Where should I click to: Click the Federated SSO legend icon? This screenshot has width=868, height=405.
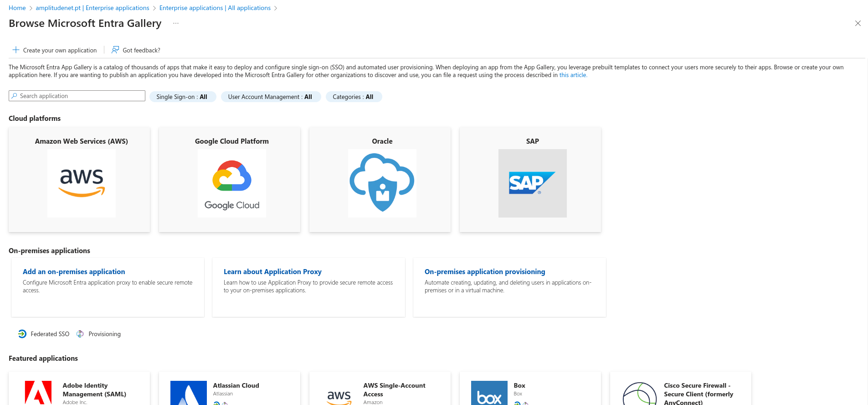pyautogui.click(x=22, y=334)
